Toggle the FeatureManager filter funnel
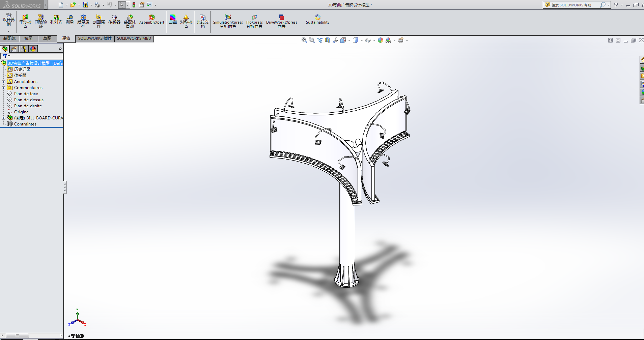Viewport: 644px width, 340px height. tap(4, 56)
